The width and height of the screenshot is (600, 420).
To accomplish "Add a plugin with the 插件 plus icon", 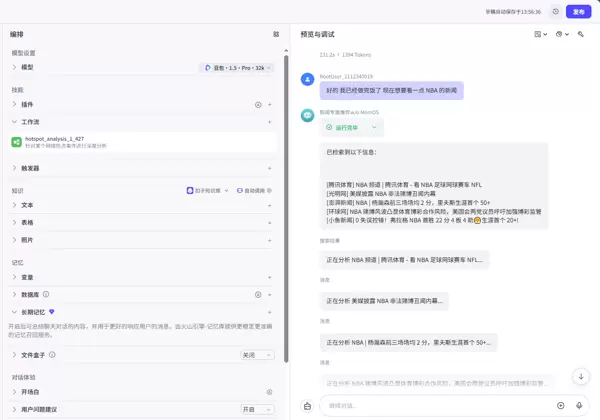I will (269, 104).
